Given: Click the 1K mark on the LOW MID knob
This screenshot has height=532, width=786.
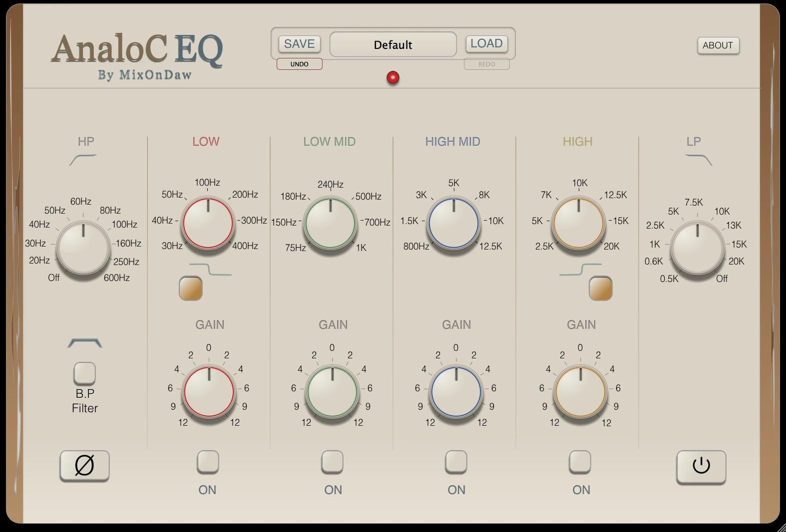Looking at the screenshot, I should click(x=361, y=248).
